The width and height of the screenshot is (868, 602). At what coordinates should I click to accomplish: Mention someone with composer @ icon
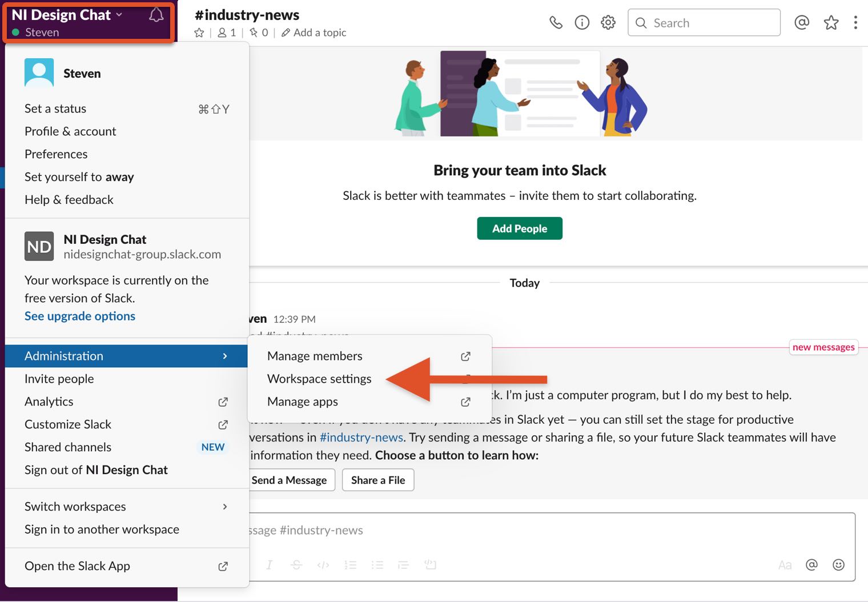click(811, 565)
